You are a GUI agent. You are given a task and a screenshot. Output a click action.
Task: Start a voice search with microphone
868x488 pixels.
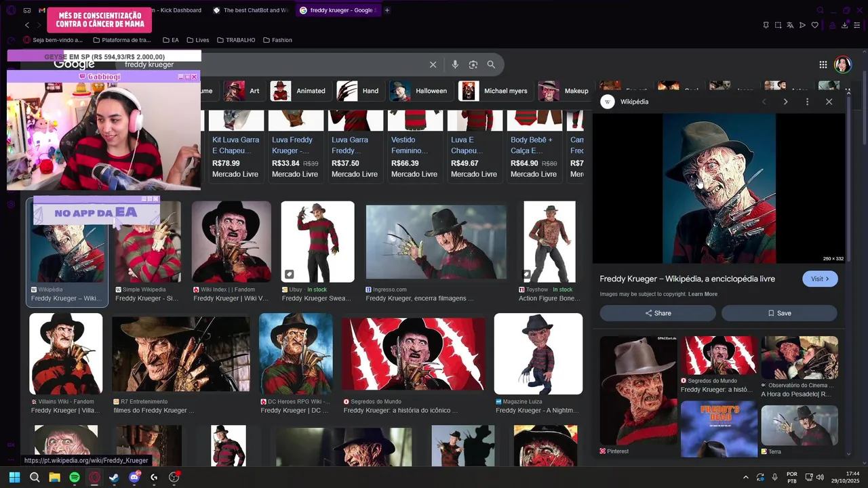tap(455, 64)
